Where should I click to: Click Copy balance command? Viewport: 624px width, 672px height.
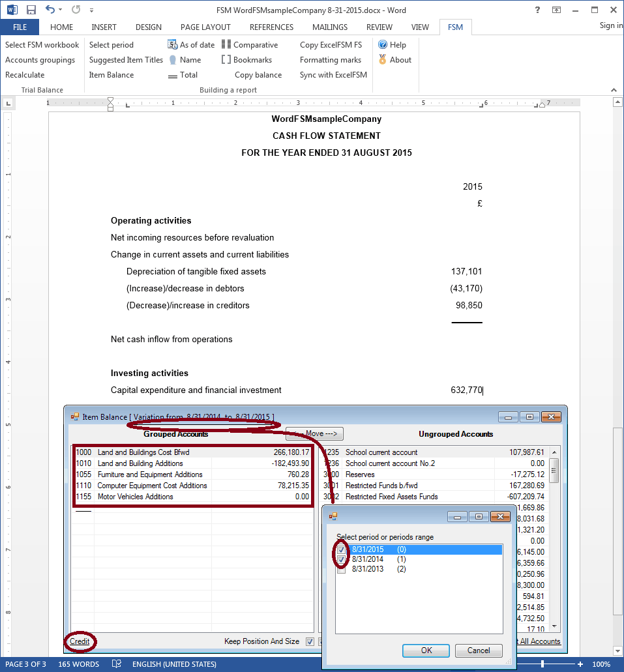click(x=258, y=74)
